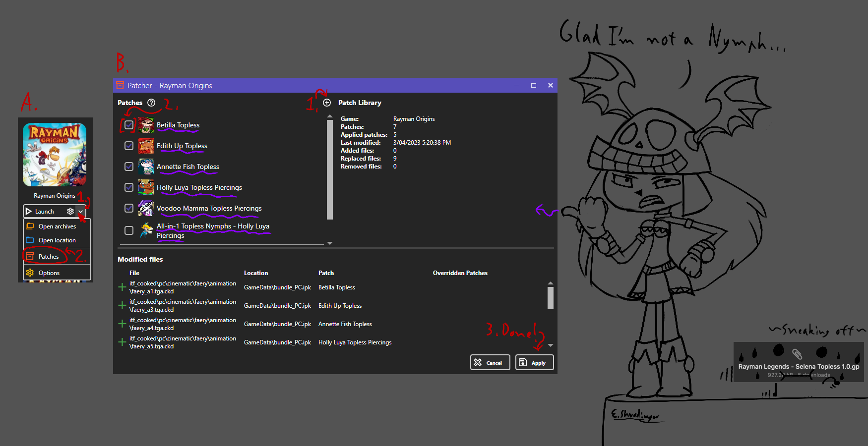Click the Patches archive box icon in menu
Screen dimensions: 868x446
pos(30,256)
